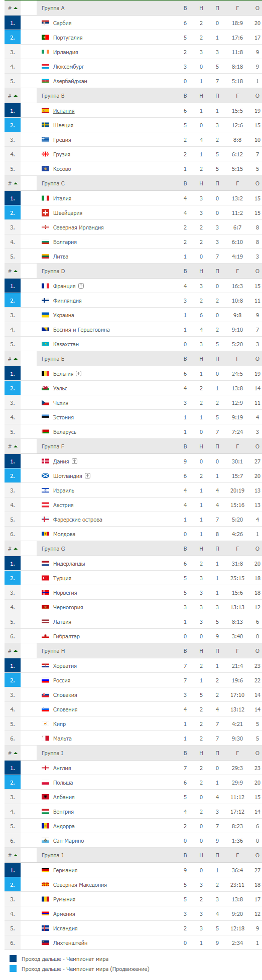Click the Группа H header label

click(53, 651)
